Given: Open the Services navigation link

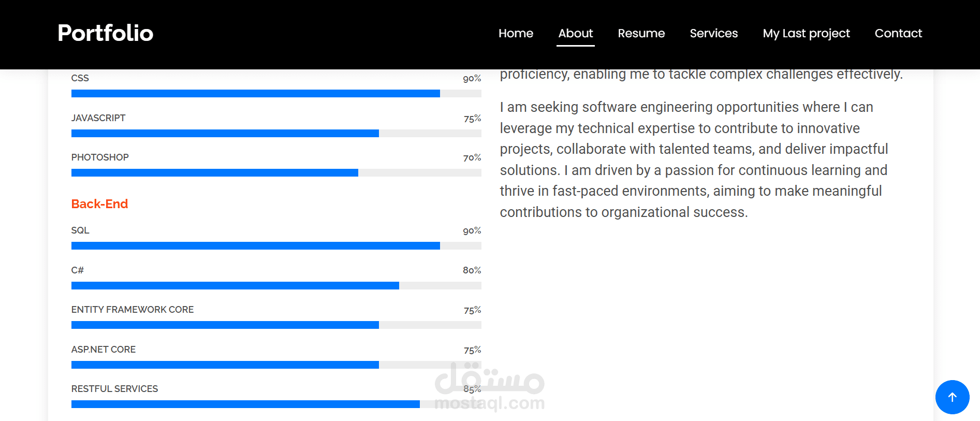Looking at the screenshot, I should [x=713, y=33].
